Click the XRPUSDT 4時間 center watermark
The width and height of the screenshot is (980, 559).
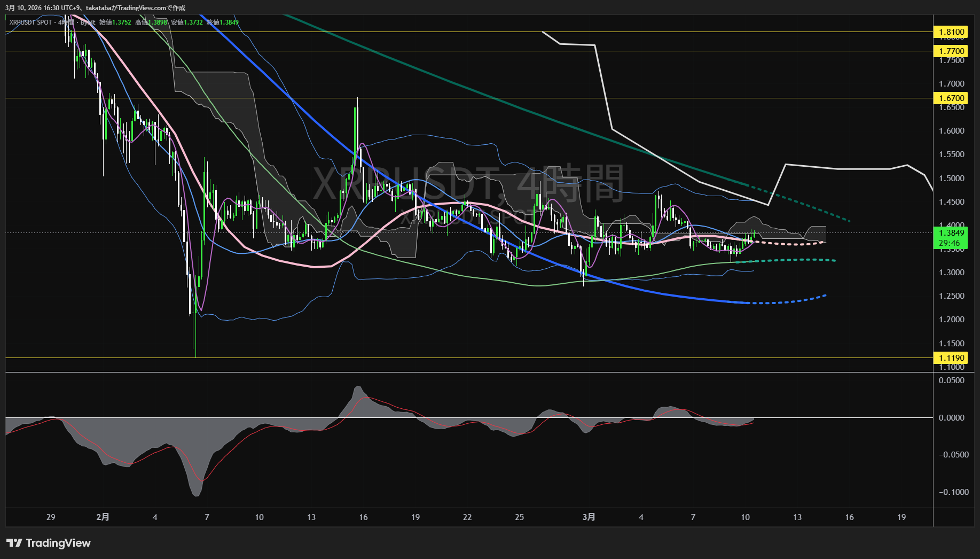coord(468,184)
